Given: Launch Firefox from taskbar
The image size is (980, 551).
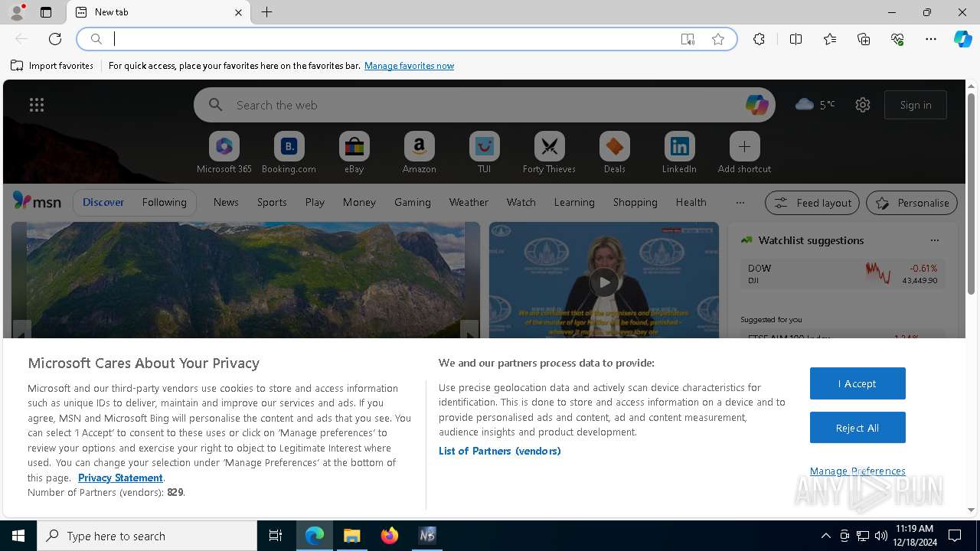Looking at the screenshot, I should point(390,536).
